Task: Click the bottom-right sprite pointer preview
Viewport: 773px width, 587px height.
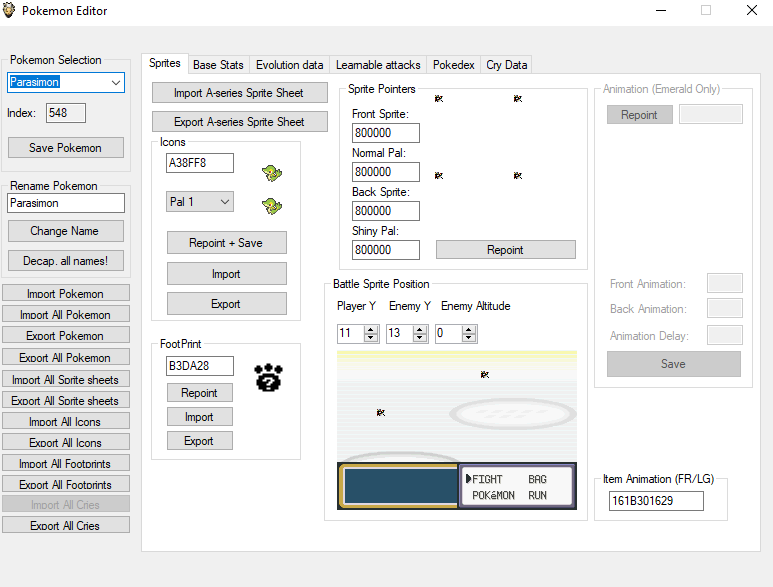Action: [x=517, y=176]
